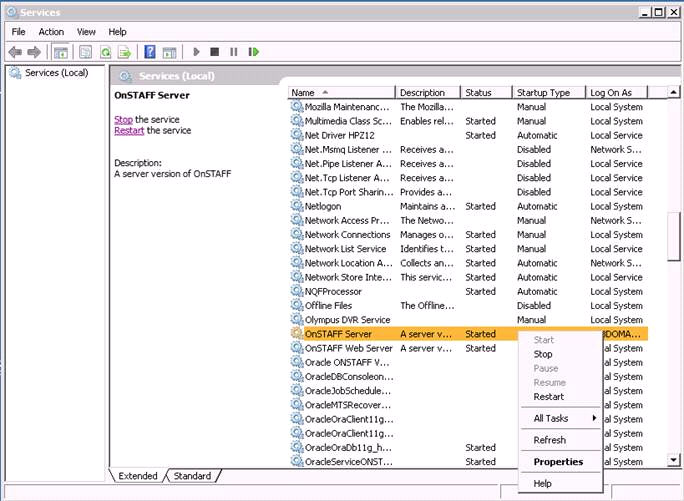Click the Show/Hide Action Pane toolbar icon

169,52
